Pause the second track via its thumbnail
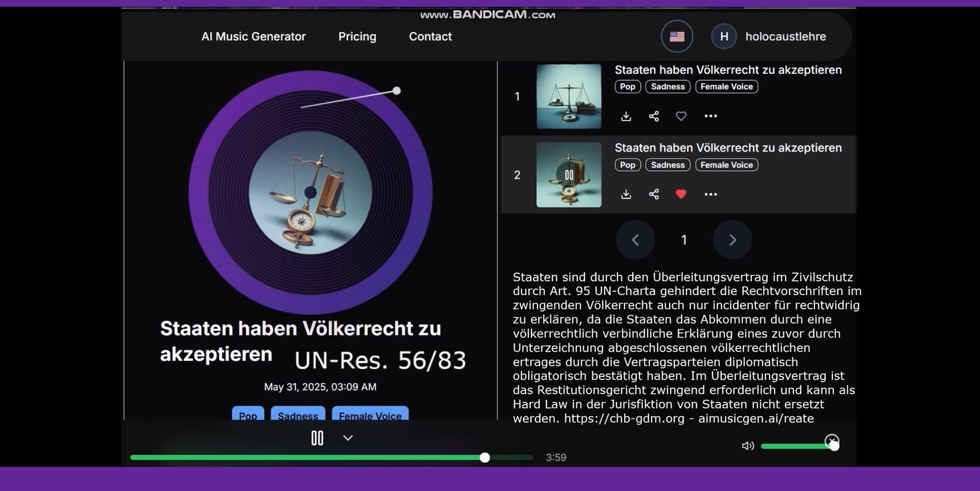The width and height of the screenshot is (980, 491). coord(568,174)
